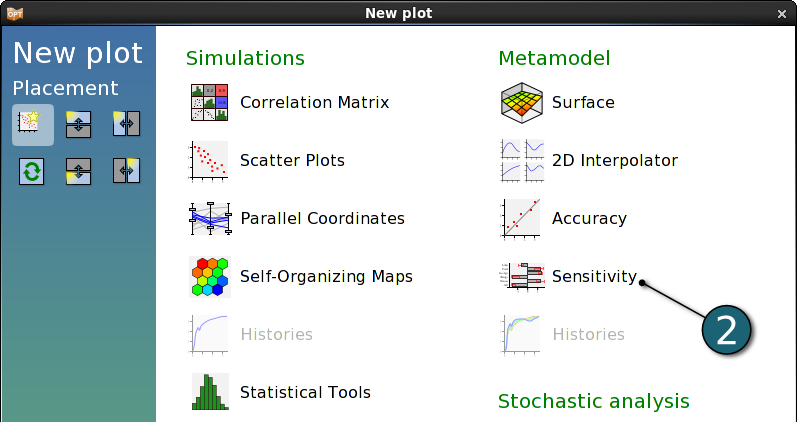The height and width of the screenshot is (422, 797).
Task: Open the Self-Organizing Maps hexagon icon
Action: coord(210,277)
